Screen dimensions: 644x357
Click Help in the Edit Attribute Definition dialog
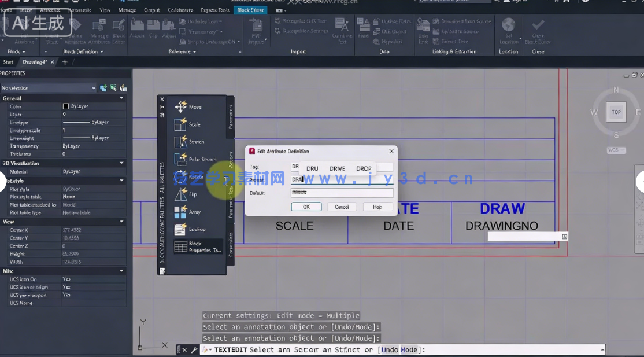click(x=378, y=207)
